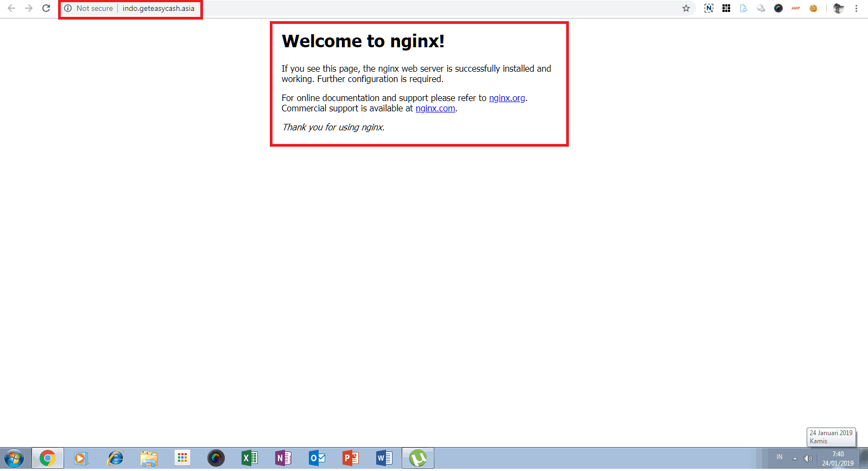Click the IN language indicator in tray
The width and height of the screenshot is (868, 471).
(780, 457)
